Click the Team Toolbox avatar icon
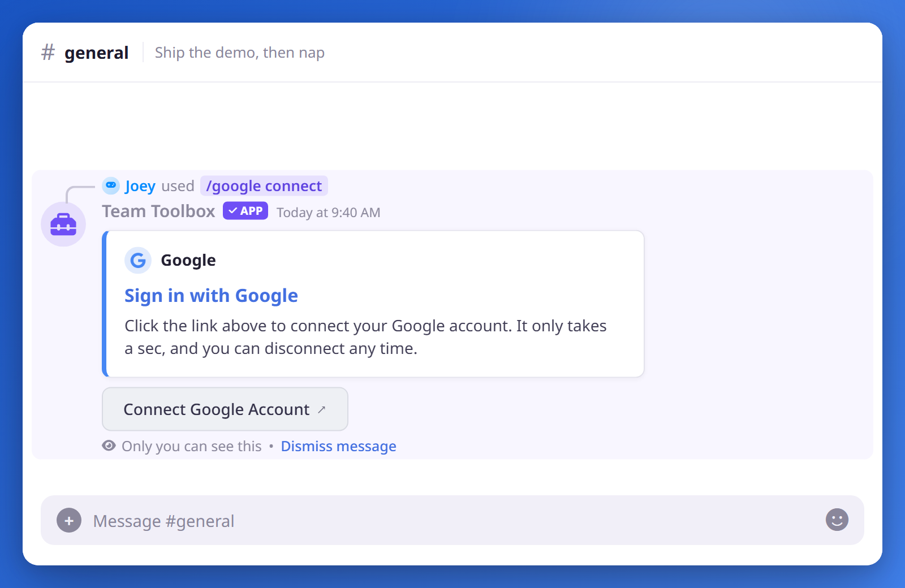This screenshot has width=905, height=588. [63, 224]
